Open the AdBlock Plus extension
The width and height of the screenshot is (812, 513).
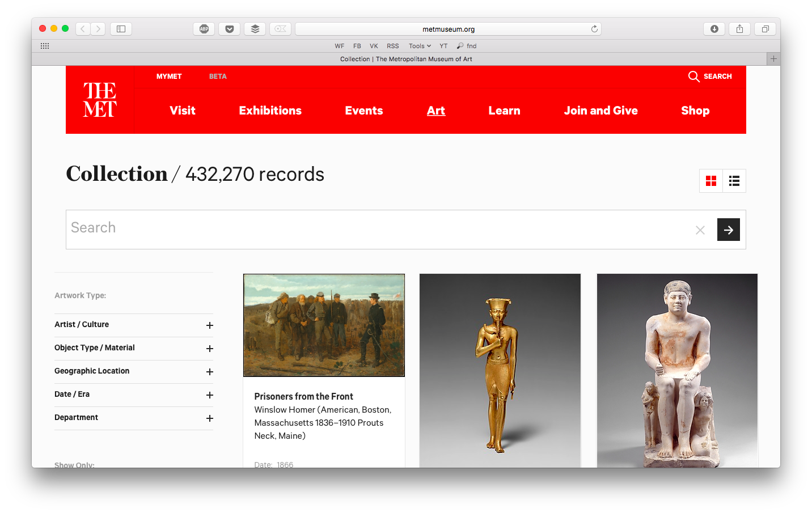[x=204, y=29]
